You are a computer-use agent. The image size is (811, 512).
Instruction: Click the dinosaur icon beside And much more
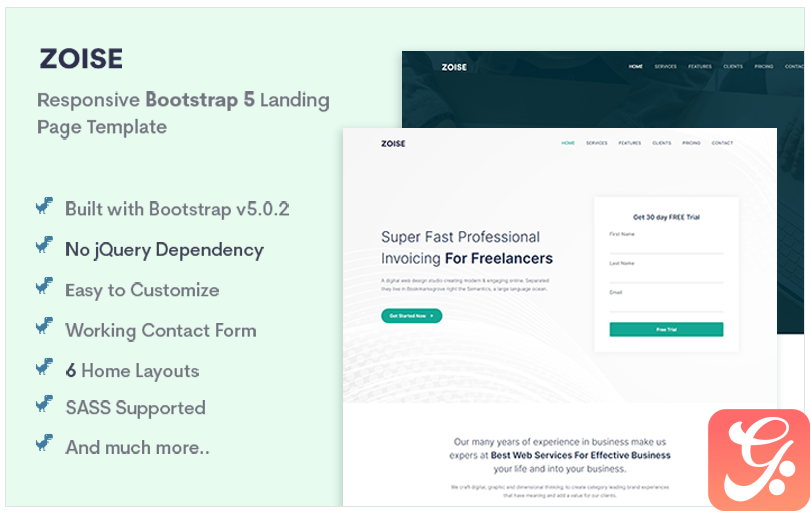[x=44, y=443]
